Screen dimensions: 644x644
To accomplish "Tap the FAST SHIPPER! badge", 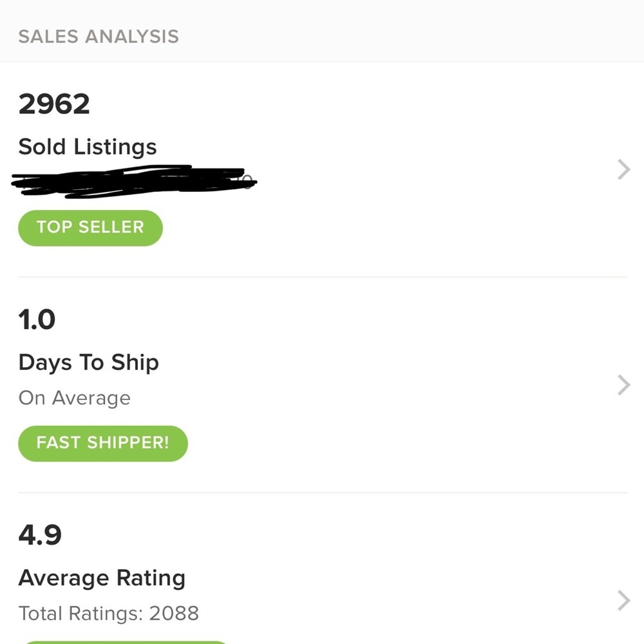I will tap(103, 443).
